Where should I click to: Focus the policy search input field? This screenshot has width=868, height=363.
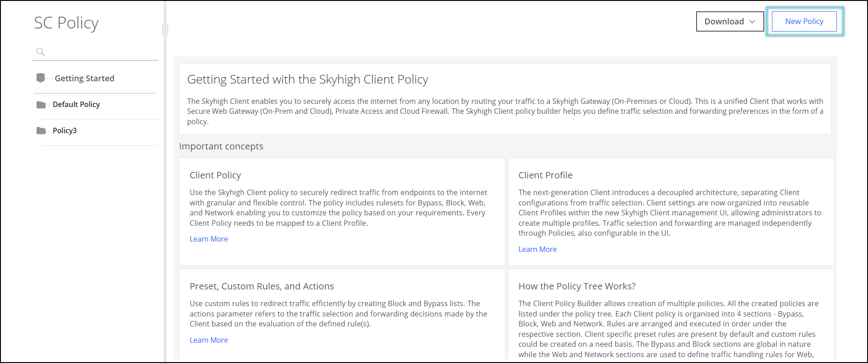[x=102, y=52]
